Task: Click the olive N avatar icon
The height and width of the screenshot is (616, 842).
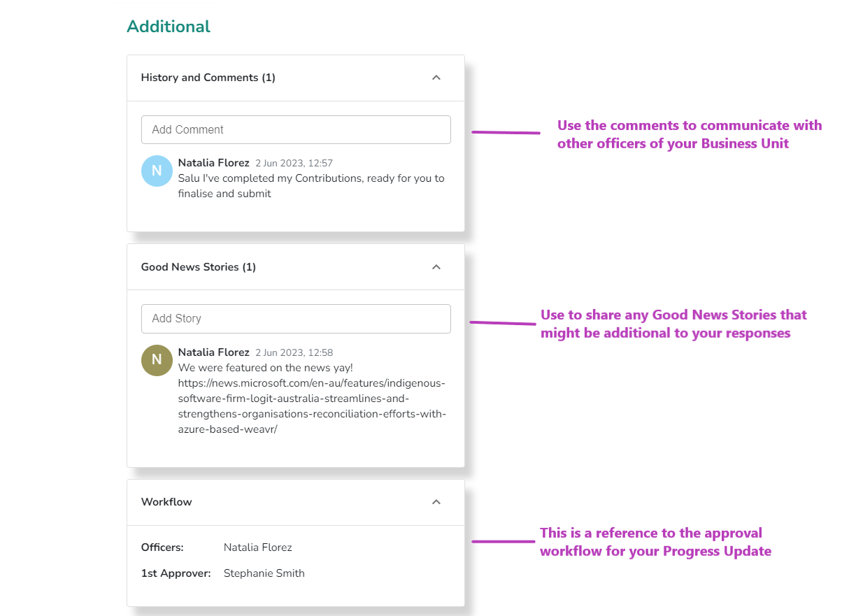Action: pos(157,359)
